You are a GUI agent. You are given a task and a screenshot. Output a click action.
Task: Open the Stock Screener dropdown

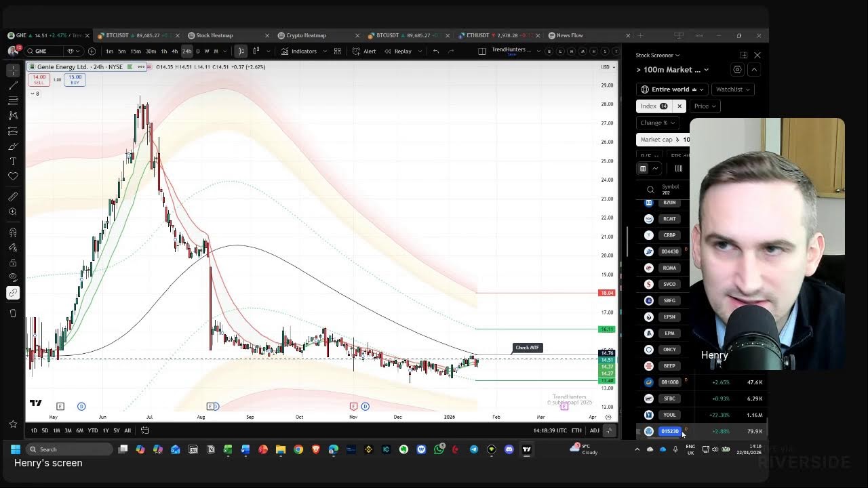click(x=658, y=55)
